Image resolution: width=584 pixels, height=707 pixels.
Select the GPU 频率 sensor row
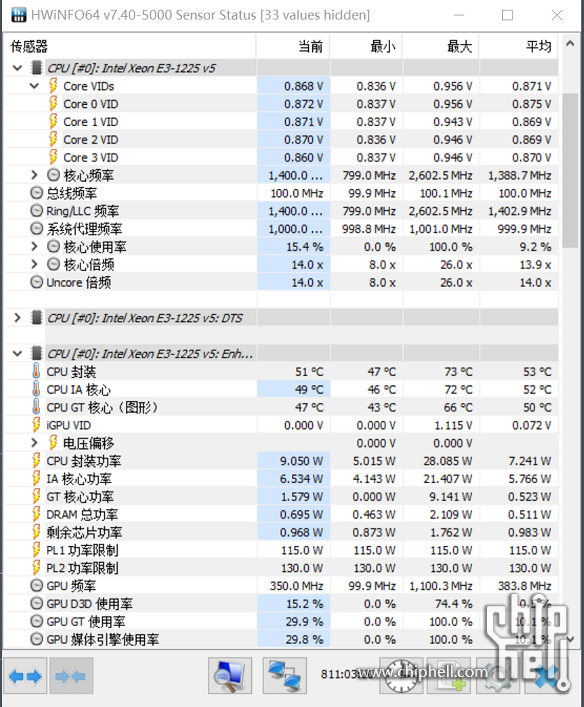(x=281, y=586)
